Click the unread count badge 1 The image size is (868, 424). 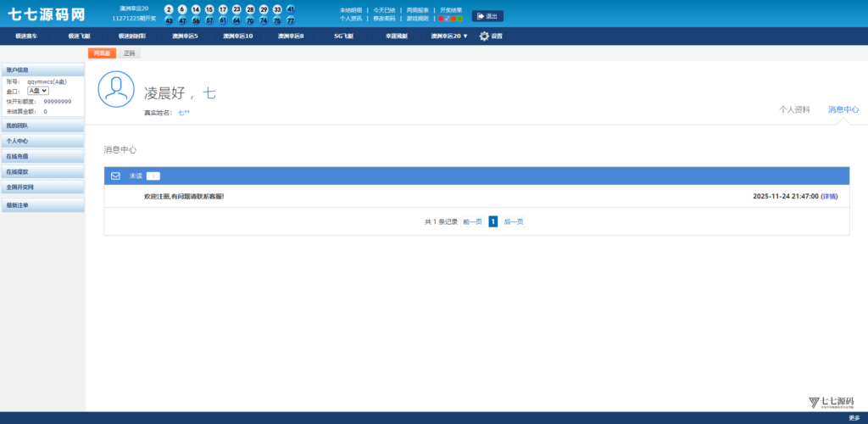[x=153, y=176]
